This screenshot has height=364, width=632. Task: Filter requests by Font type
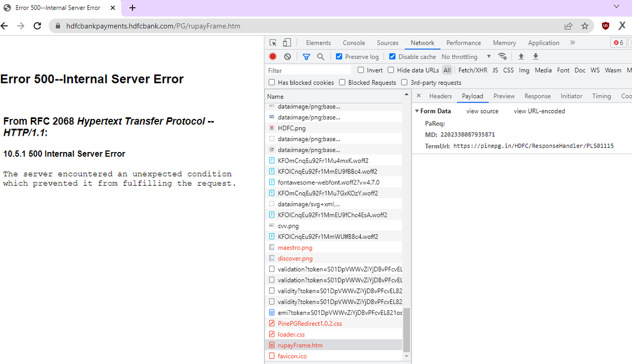tap(563, 70)
